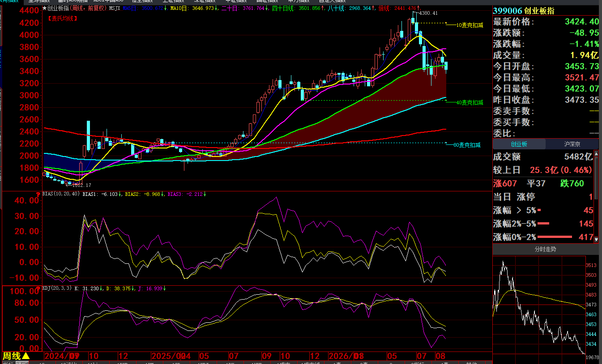Click the 80麦克扣减 marker label

[x=467, y=145]
